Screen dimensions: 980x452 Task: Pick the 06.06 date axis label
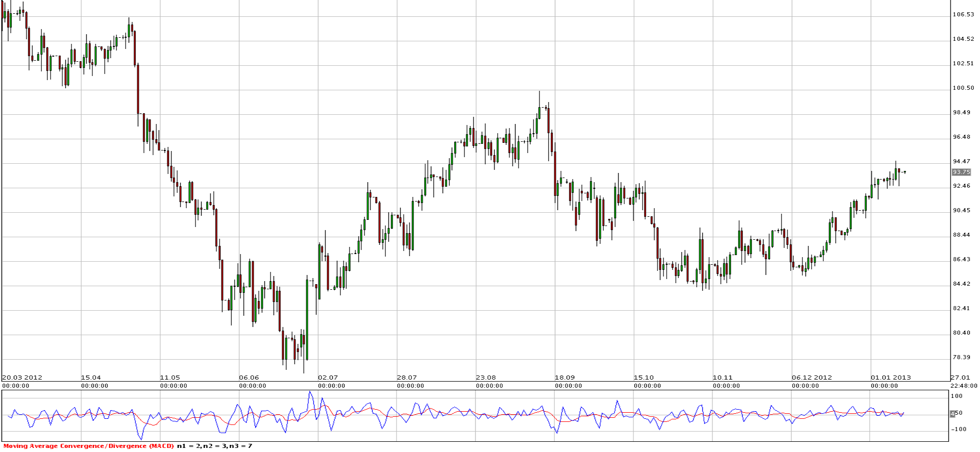249,378
